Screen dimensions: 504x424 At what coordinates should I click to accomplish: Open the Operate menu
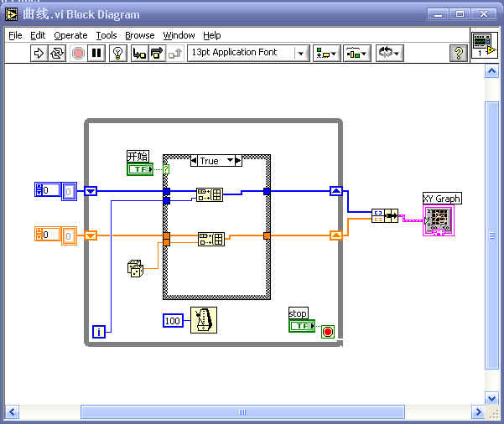[70, 35]
